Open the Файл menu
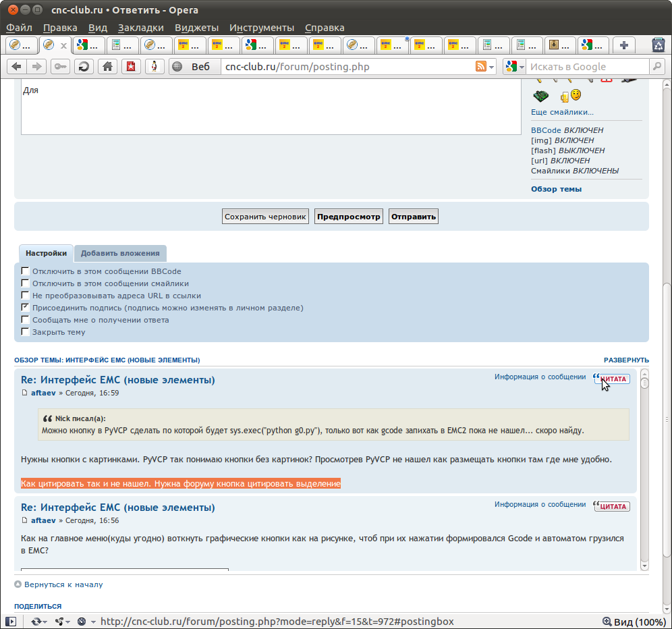The image size is (672, 629). pos(20,28)
